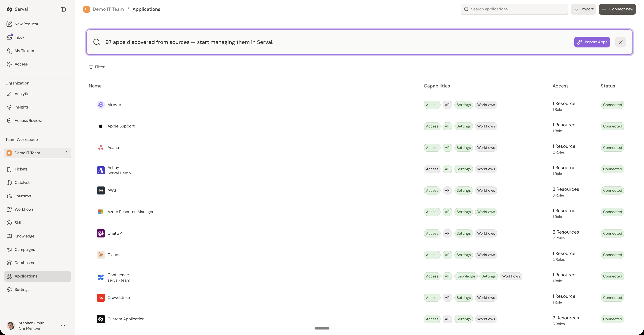Click the ChatGPT logo icon

click(101, 233)
